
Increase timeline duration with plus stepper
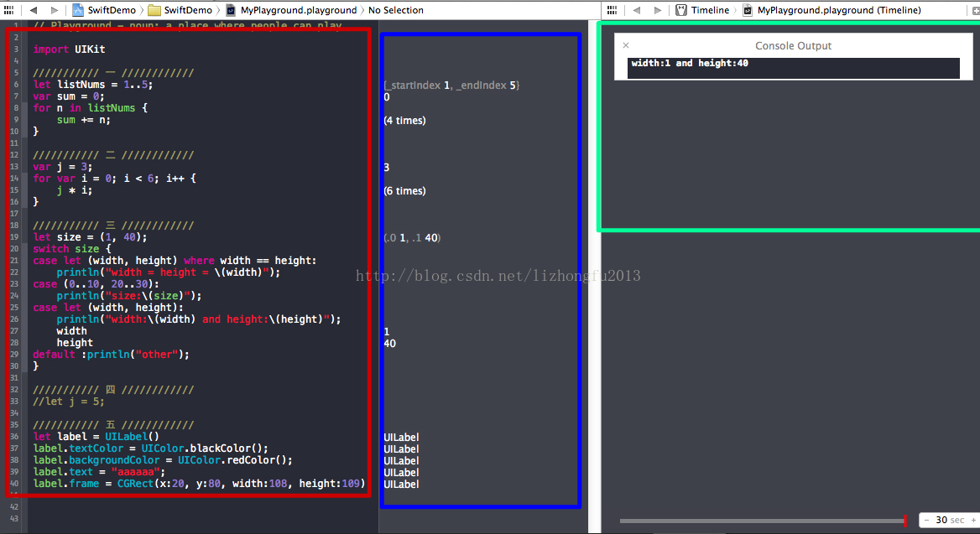(x=973, y=520)
